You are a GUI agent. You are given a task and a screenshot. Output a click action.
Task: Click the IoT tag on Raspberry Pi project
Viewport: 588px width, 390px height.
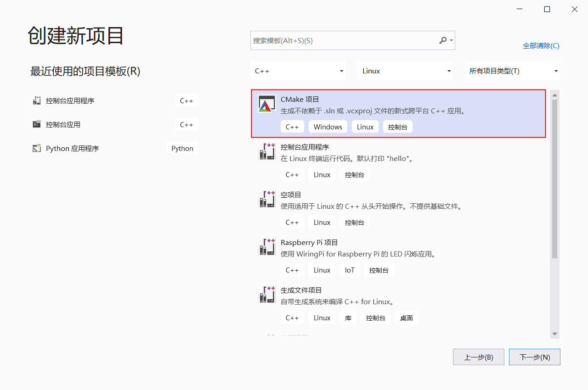(350, 270)
